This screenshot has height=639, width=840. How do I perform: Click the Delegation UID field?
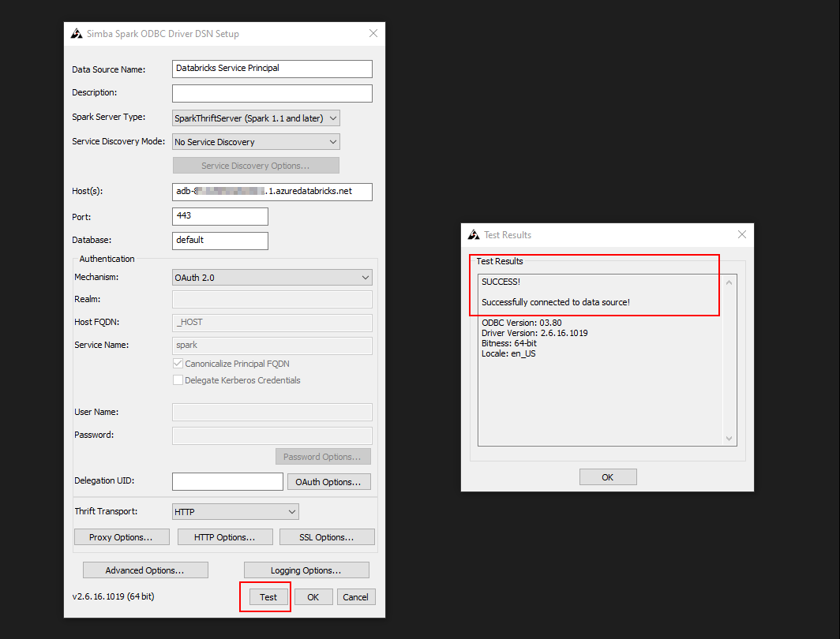(x=227, y=481)
